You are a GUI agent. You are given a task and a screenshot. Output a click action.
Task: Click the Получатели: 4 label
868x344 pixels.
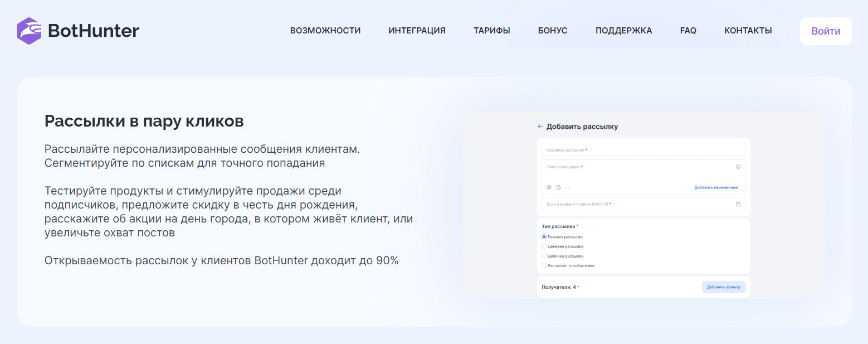click(560, 287)
